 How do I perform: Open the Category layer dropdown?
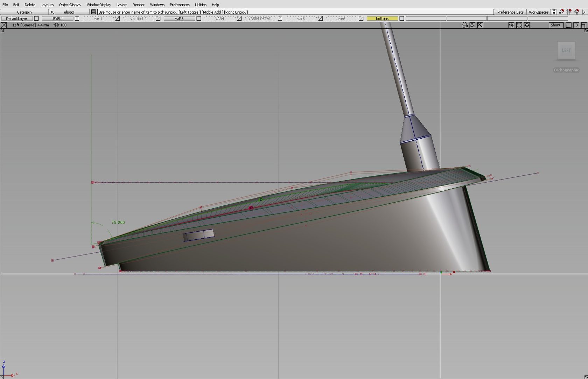click(x=24, y=12)
